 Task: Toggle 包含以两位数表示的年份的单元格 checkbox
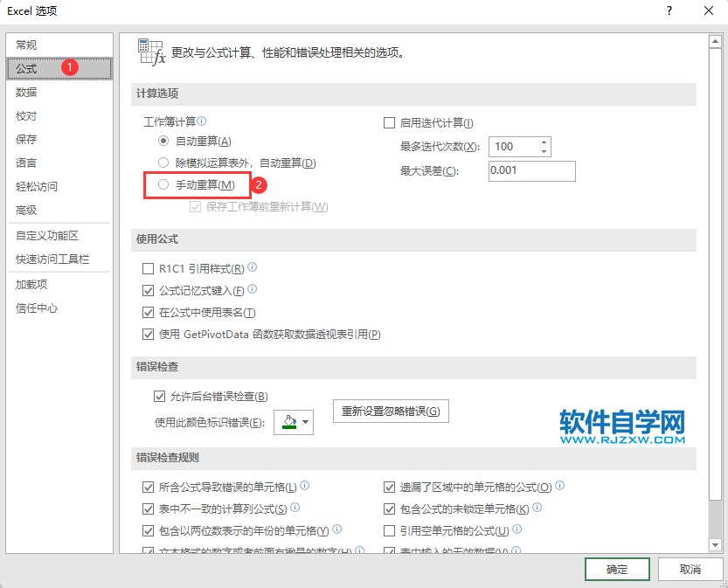coord(148,530)
